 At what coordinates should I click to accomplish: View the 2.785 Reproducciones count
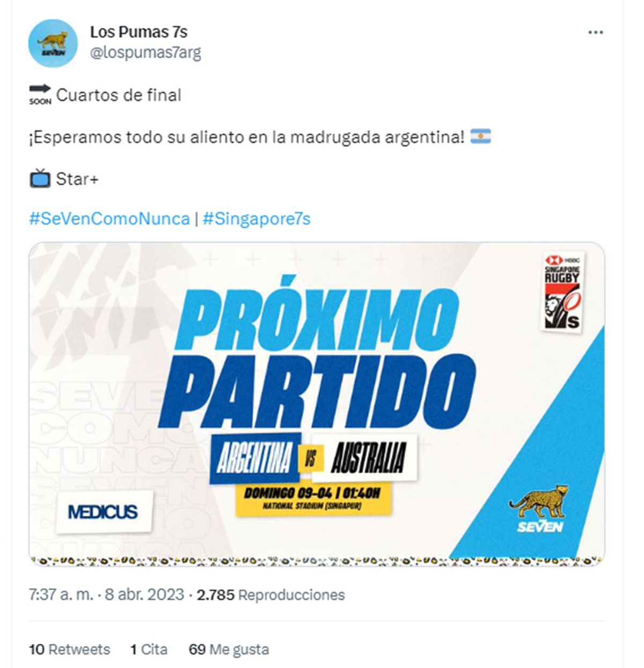coord(271,595)
